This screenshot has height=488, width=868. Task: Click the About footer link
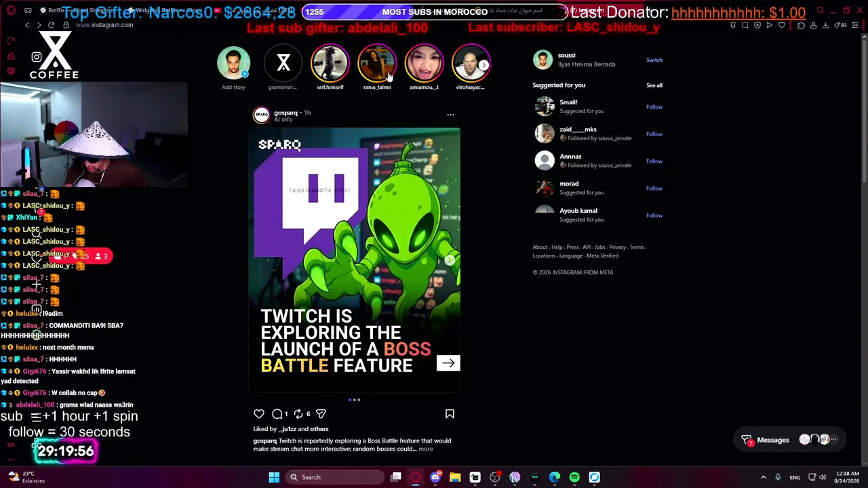(x=540, y=247)
